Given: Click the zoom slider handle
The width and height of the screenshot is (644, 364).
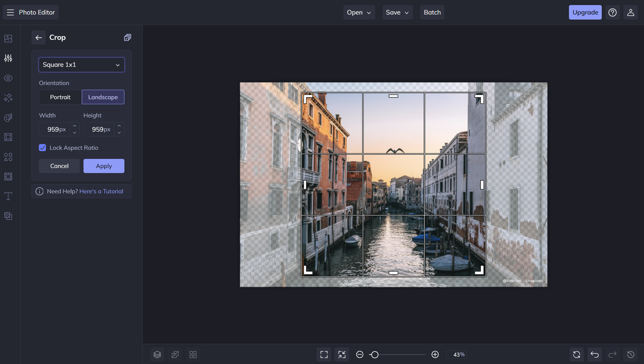Looking at the screenshot, I should (x=374, y=354).
